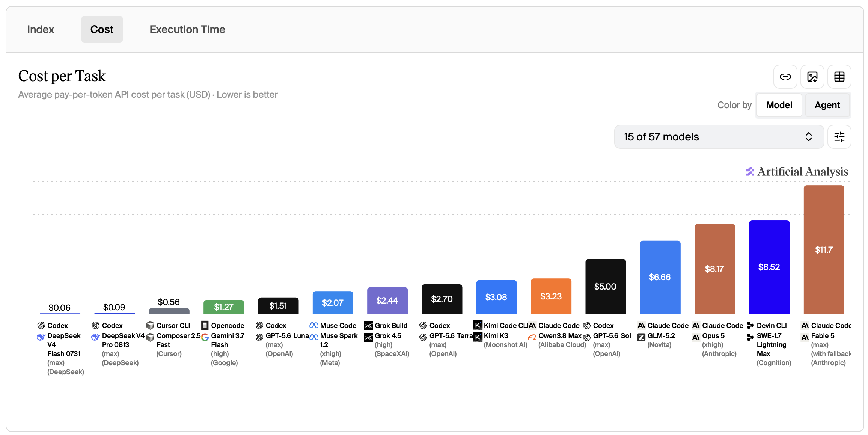This screenshot has height=435, width=868.
Task: Click Anthropic icon beside Fable 5
Action: click(x=805, y=337)
